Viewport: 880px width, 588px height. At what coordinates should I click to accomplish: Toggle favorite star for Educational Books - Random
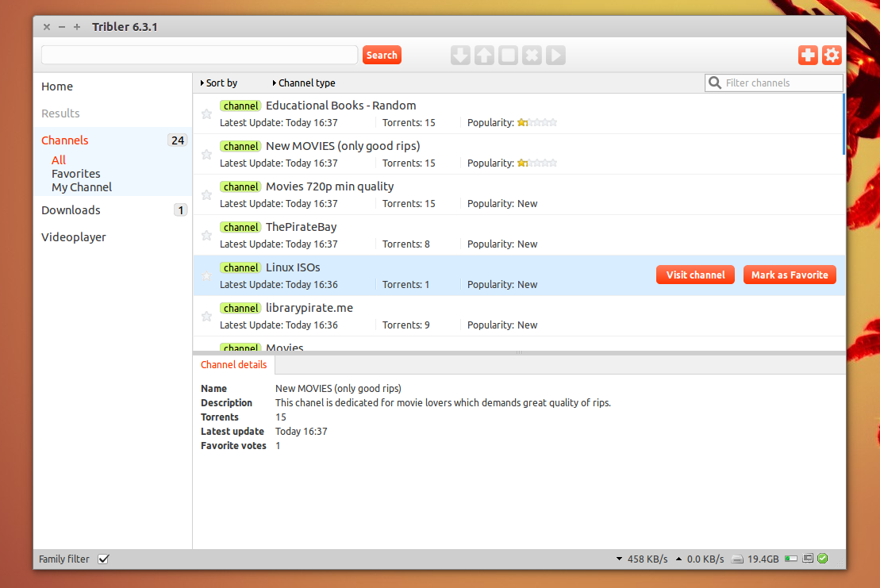tap(206, 114)
